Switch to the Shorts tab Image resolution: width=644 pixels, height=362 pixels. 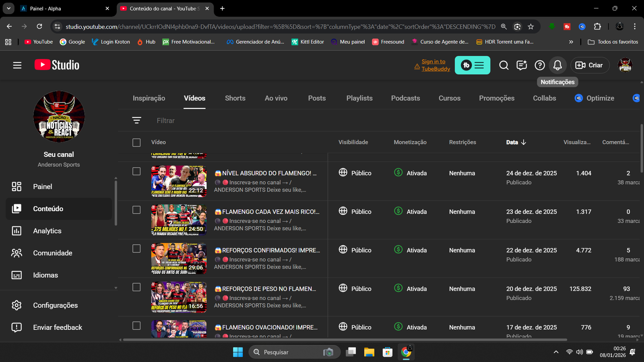tap(235, 98)
